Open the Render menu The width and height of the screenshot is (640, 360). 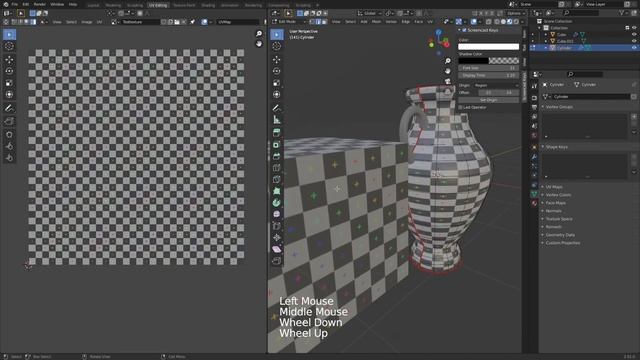click(x=40, y=4)
